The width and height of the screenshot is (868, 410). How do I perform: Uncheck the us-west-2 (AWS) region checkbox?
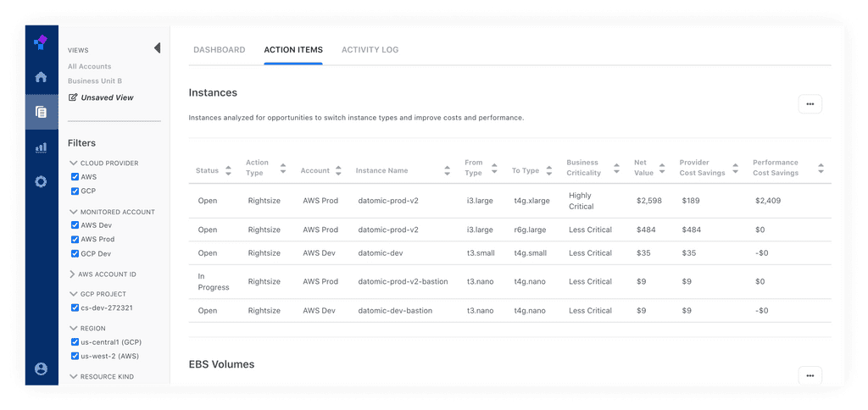(x=75, y=356)
